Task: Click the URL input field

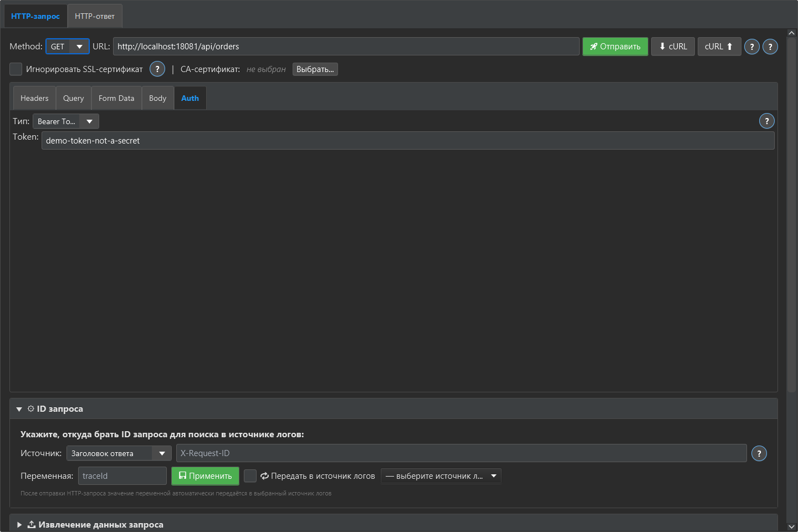Action: 346,47
